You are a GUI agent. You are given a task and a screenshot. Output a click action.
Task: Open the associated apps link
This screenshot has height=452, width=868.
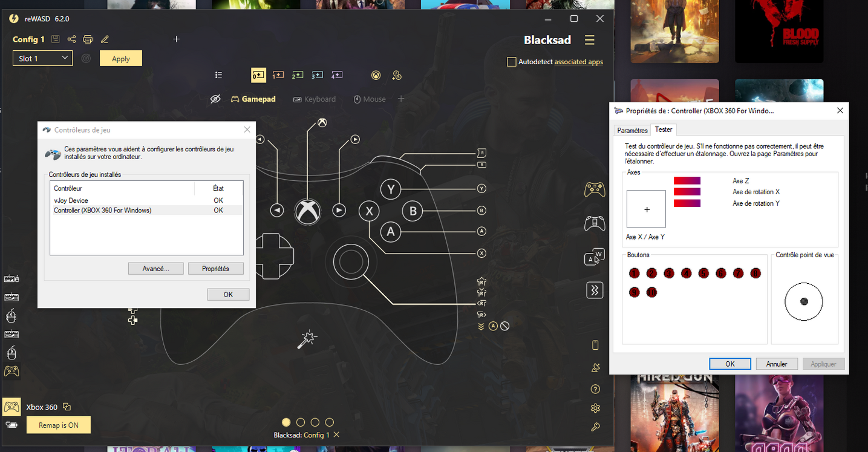pos(578,62)
